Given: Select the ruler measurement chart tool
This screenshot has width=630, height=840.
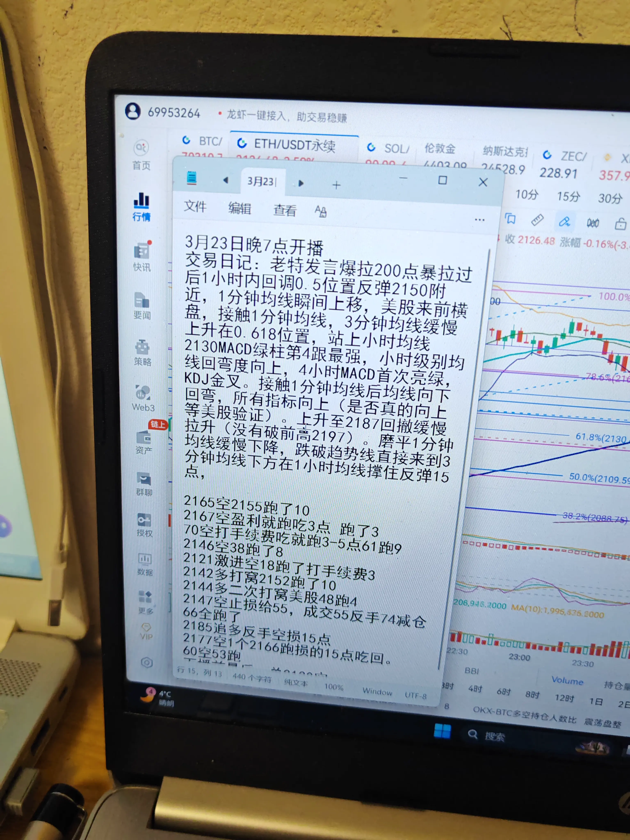Looking at the screenshot, I should coord(537,220).
